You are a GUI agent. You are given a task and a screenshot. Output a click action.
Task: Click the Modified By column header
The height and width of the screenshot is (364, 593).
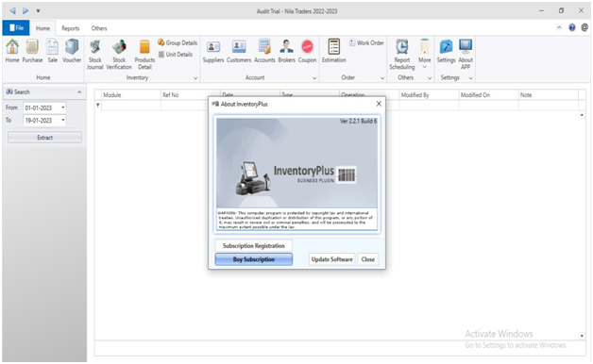click(x=429, y=95)
